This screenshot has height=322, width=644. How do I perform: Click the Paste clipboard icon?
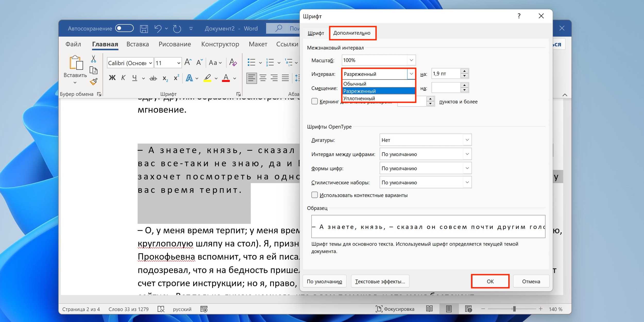tap(76, 63)
